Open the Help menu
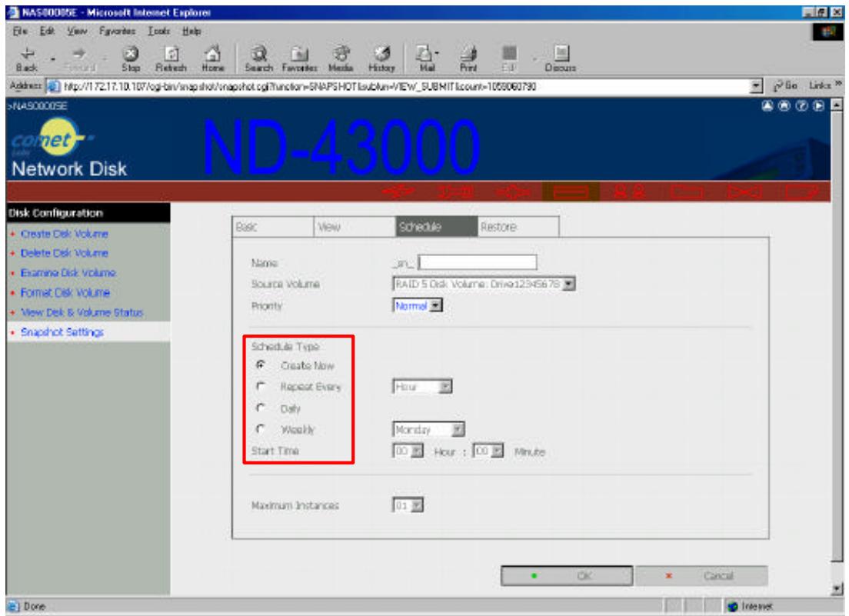Viewport: 849px width, 616px height. [191, 31]
